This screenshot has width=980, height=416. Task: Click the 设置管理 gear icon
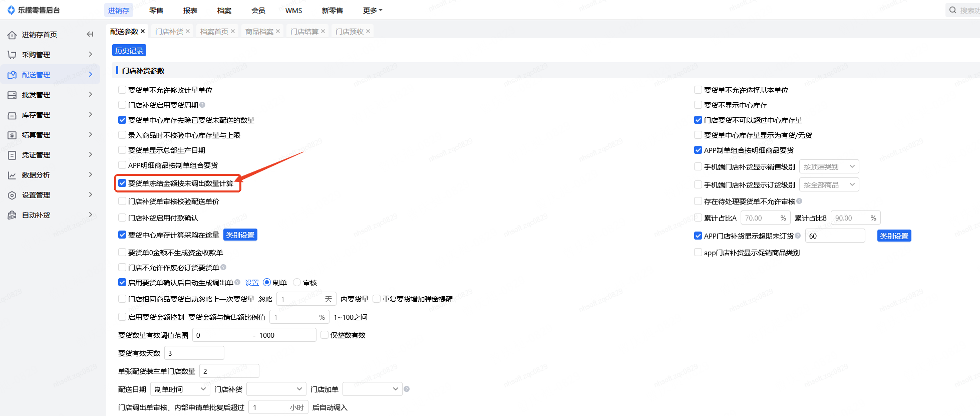(12, 195)
